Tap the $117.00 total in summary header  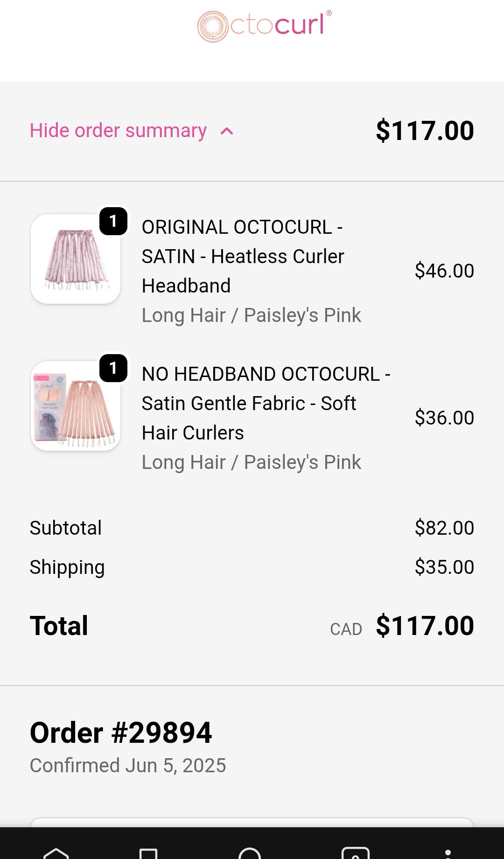[x=425, y=131]
